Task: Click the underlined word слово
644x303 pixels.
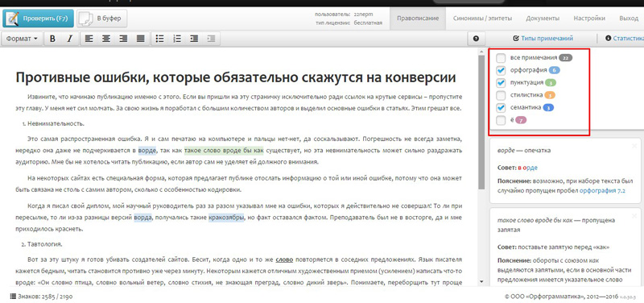Action: point(284,259)
